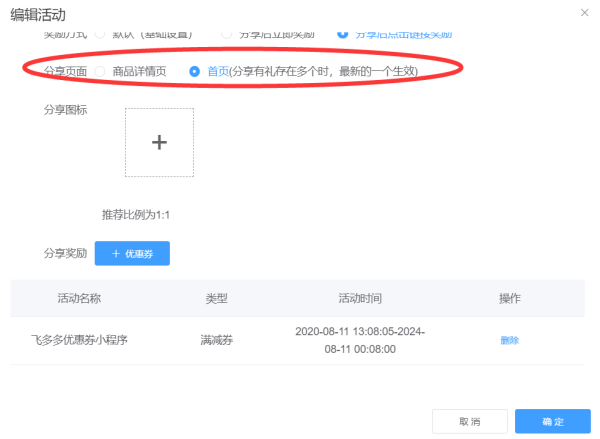Confirm changes with the 确定 button
Screen dimensions: 600x439
552,421
